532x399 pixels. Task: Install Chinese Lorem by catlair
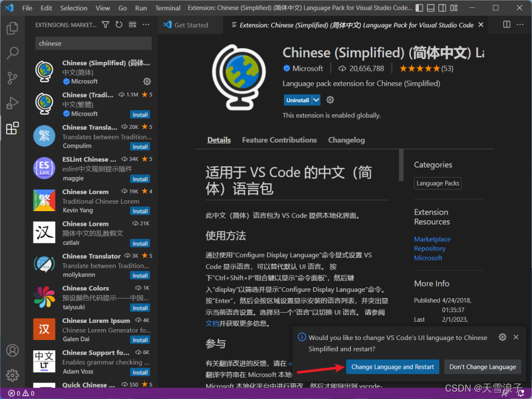pyautogui.click(x=140, y=243)
